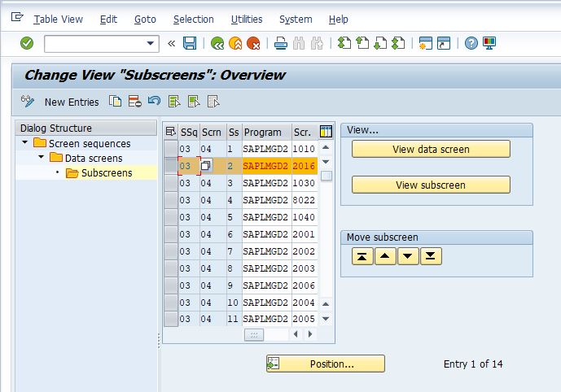
Task: Open the Help menu
Action: coord(338,20)
